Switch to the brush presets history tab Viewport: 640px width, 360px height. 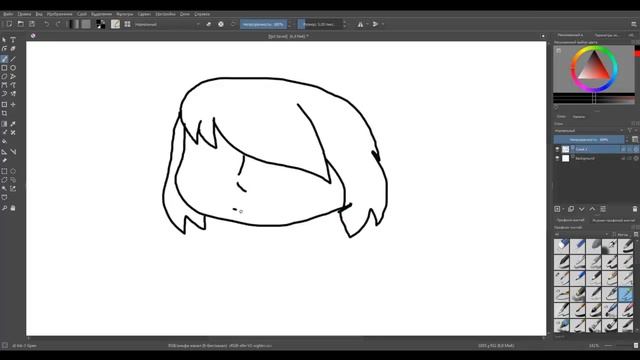[x=613, y=220]
